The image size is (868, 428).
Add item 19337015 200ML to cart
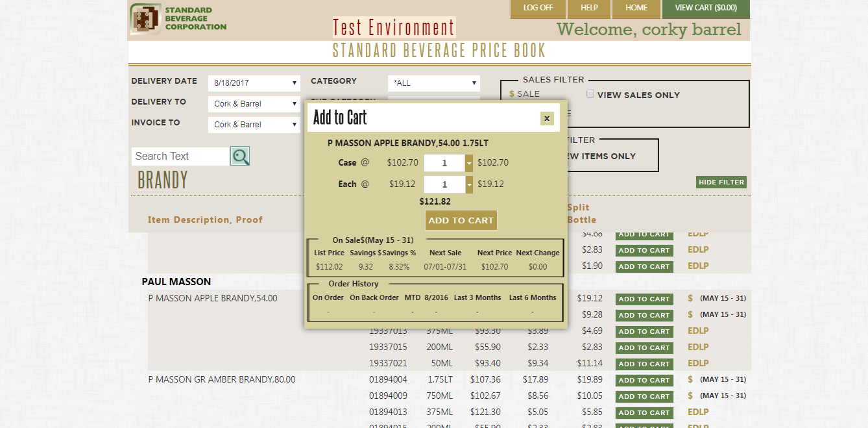coord(644,348)
